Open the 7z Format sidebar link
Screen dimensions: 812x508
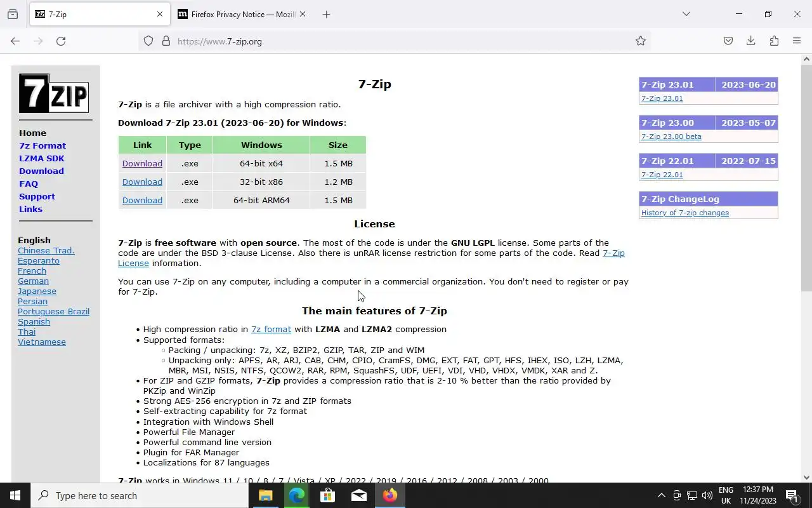(x=43, y=145)
